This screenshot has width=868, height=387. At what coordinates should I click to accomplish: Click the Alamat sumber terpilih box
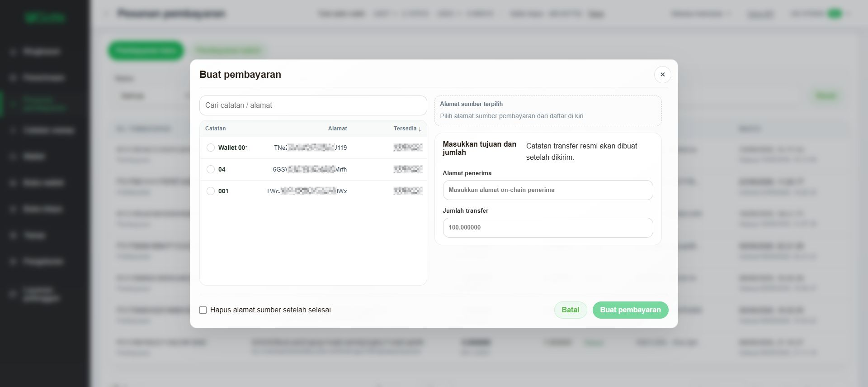click(x=547, y=110)
